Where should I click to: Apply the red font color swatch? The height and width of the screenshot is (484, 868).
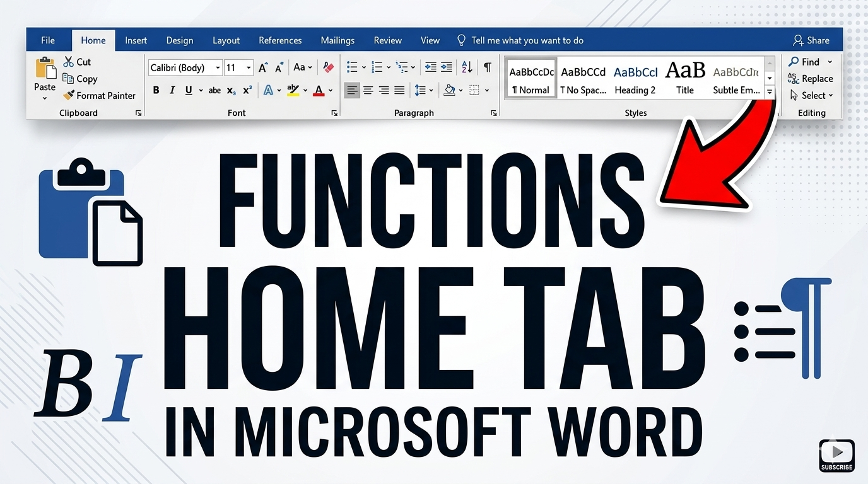(319, 91)
